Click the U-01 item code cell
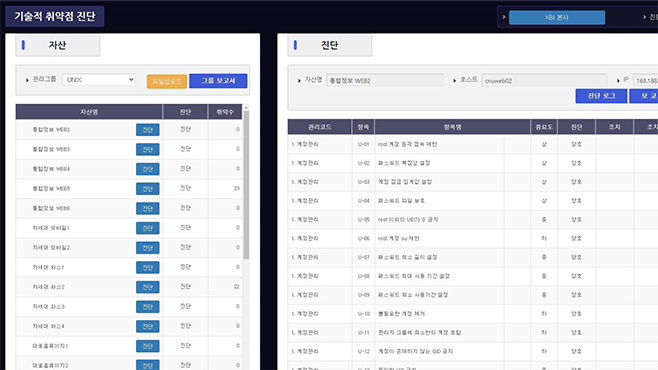The image size is (658, 370). coord(363,144)
